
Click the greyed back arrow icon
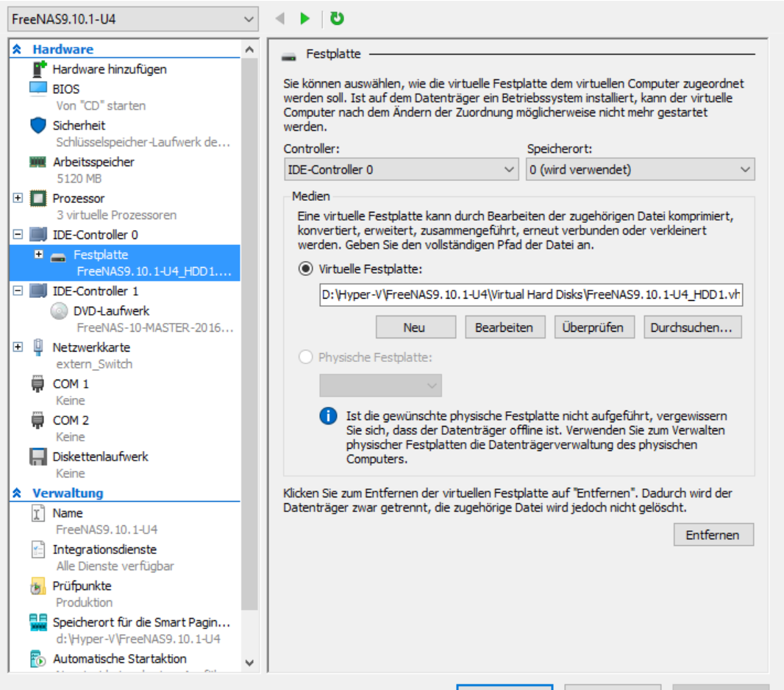[x=280, y=18]
